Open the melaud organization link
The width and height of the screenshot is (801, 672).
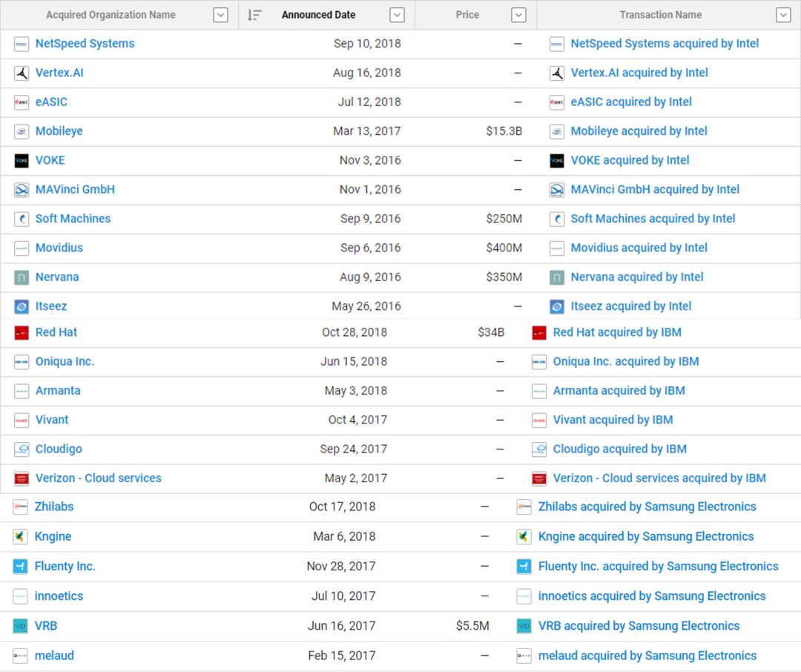[x=54, y=656]
